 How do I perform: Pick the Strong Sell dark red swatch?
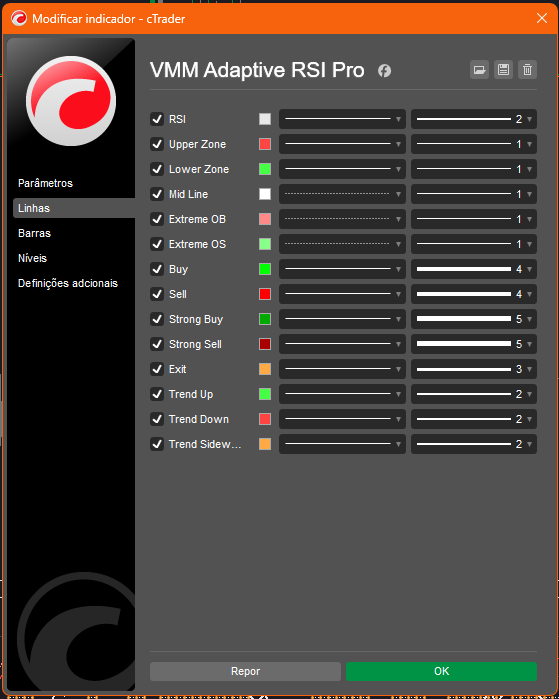tap(265, 344)
